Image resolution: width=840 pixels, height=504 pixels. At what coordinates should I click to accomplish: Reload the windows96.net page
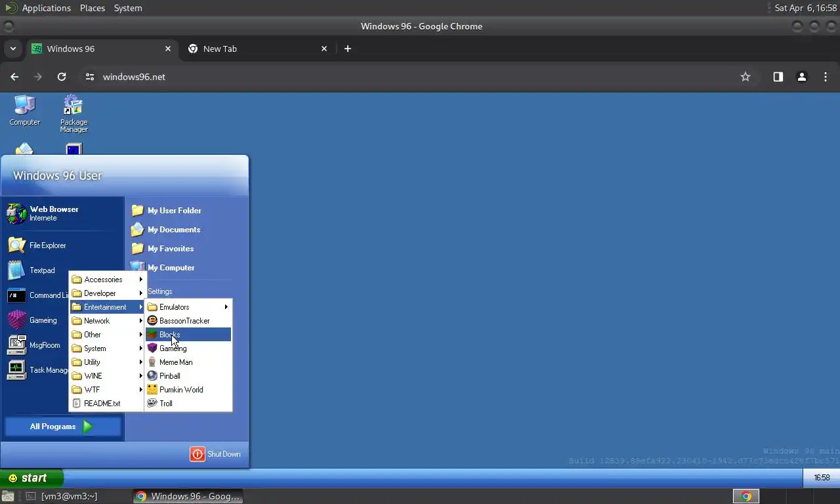62,77
